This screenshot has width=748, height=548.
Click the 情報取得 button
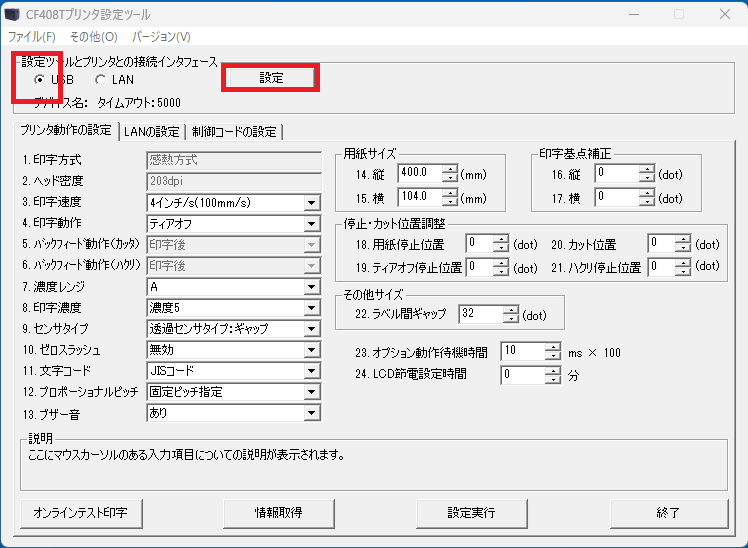(x=279, y=513)
